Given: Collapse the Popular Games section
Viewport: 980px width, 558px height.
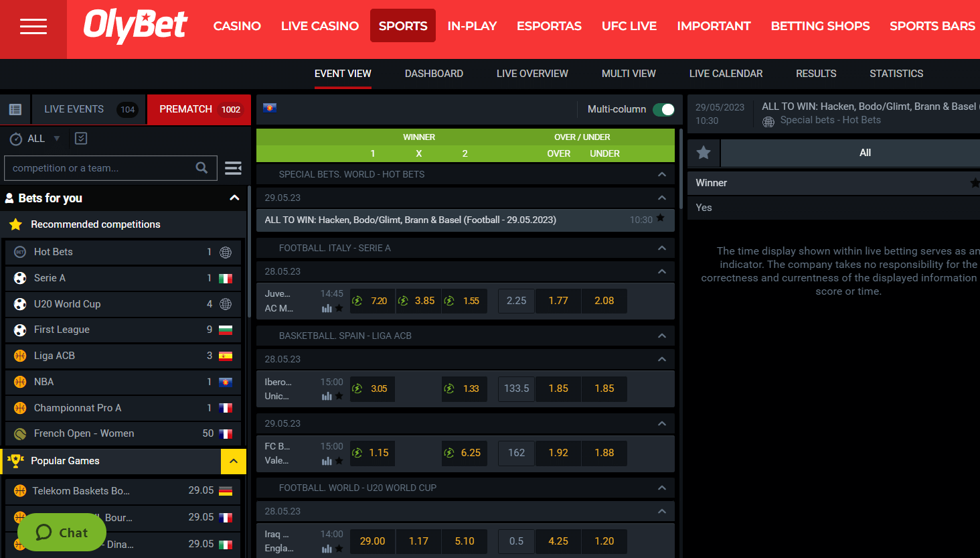Looking at the screenshot, I should 234,461.
